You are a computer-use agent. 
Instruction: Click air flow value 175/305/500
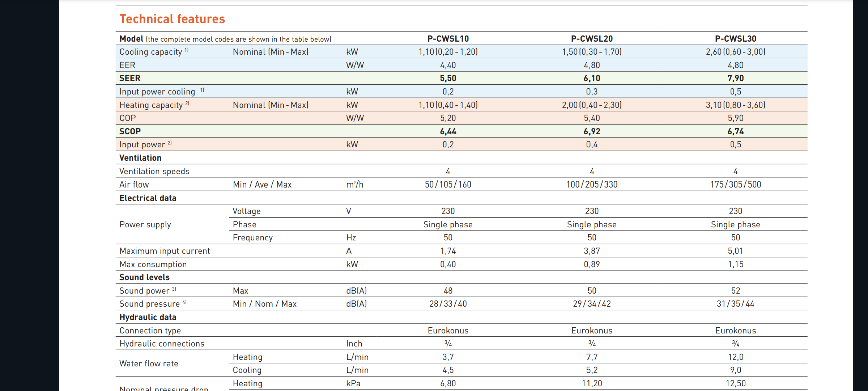[736, 185]
